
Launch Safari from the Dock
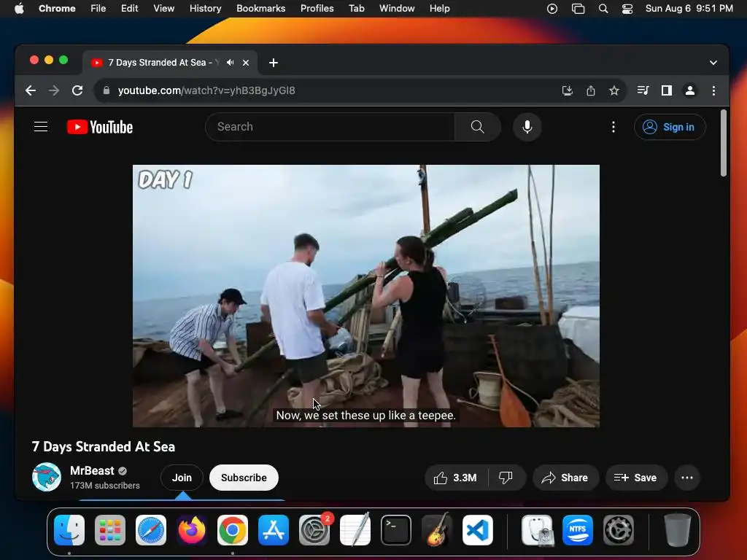coord(151,530)
